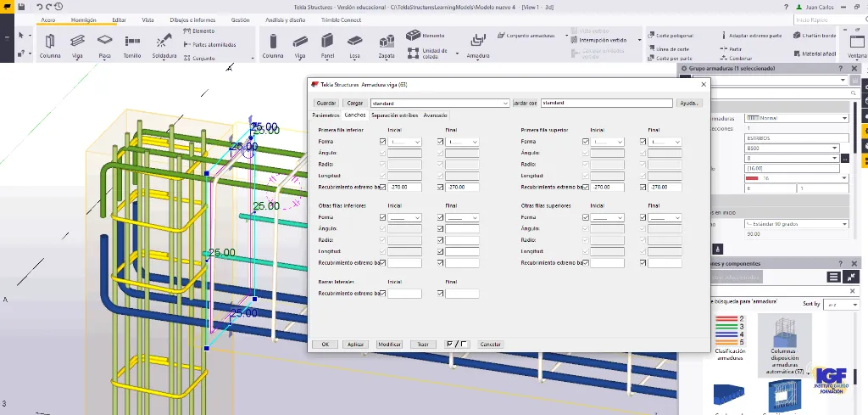This screenshot has width=868, height=415.
Task: Select the steel Viga beam tool
Action: 77,46
